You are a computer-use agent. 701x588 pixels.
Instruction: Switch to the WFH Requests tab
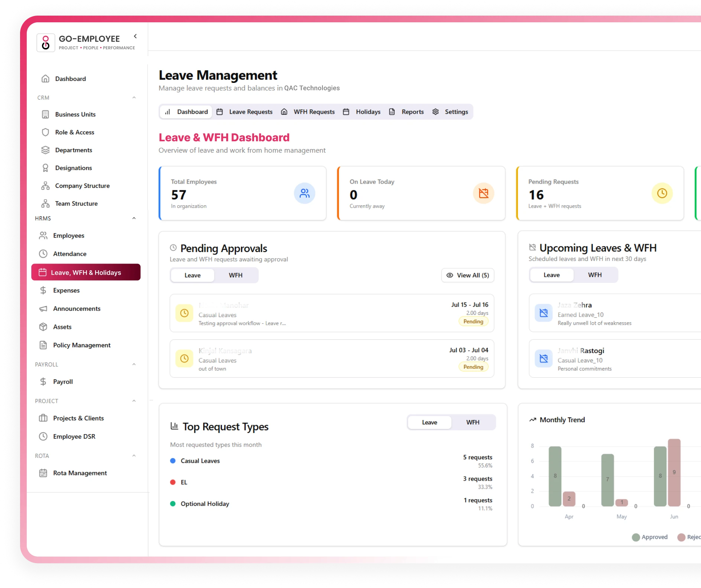pyautogui.click(x=308, y=112)
